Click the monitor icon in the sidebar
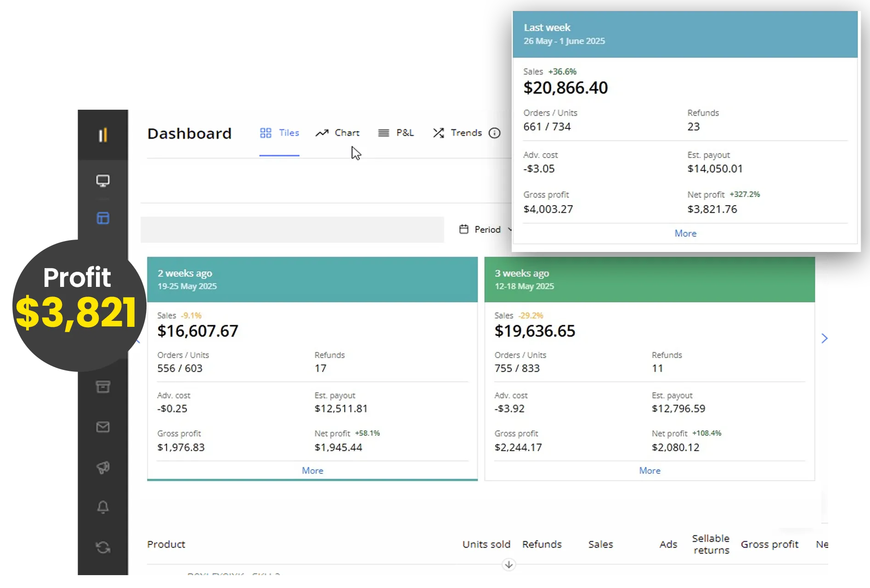The image size is (870, 588). click(103, 181)
